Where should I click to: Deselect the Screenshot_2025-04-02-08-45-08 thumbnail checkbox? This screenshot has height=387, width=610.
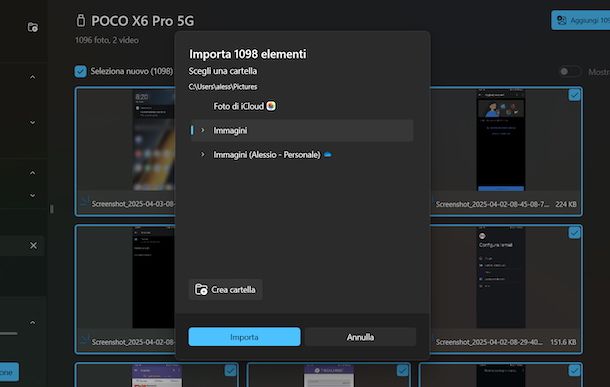pyautogui.click(x=574, y=95)
